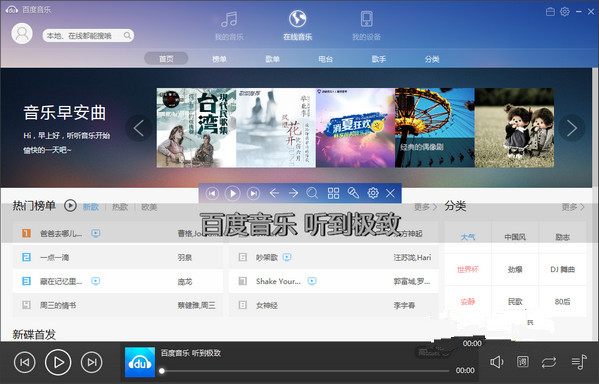Image resolution: width=599 pixels, height=384 pixels.
Task: Select the 欧美 chart filter
Action: (x=149, y=207)
